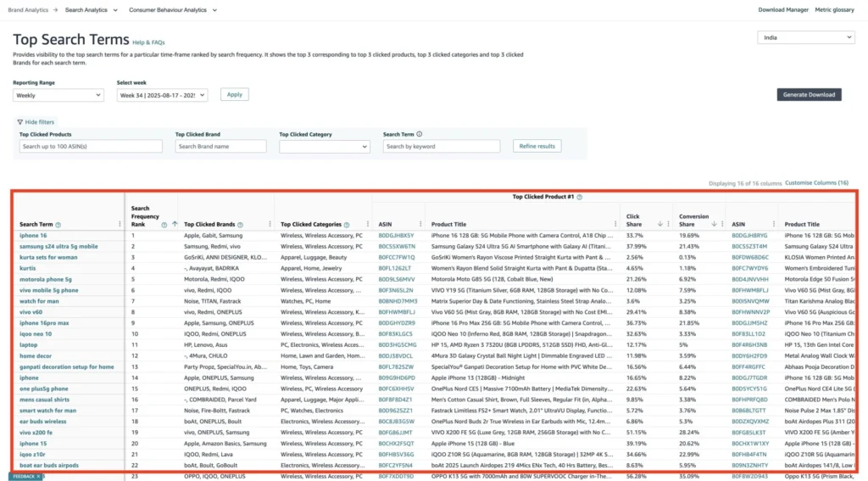Open column menu dots for first Product Title

[615, 225]
